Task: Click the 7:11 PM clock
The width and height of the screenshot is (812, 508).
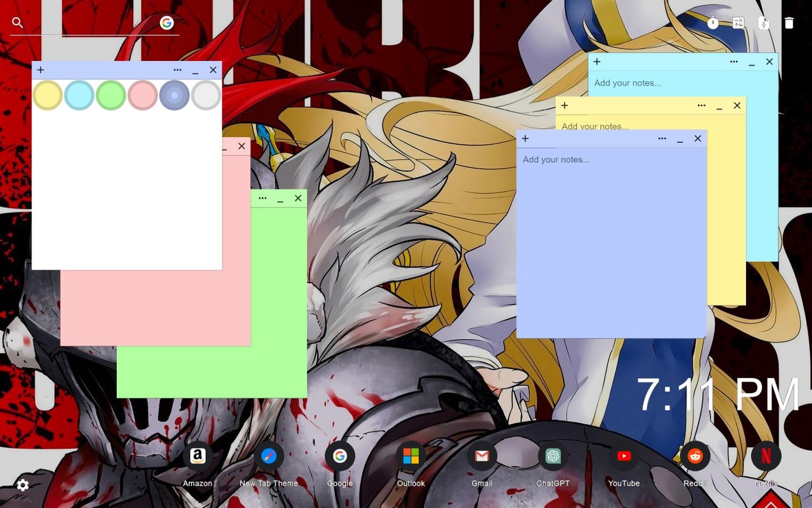Action: pos(717,395)
